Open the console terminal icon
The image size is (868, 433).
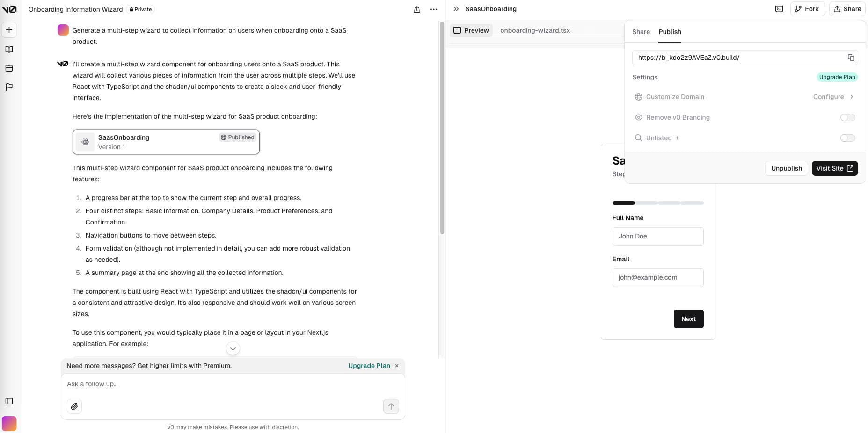(779, 9)
